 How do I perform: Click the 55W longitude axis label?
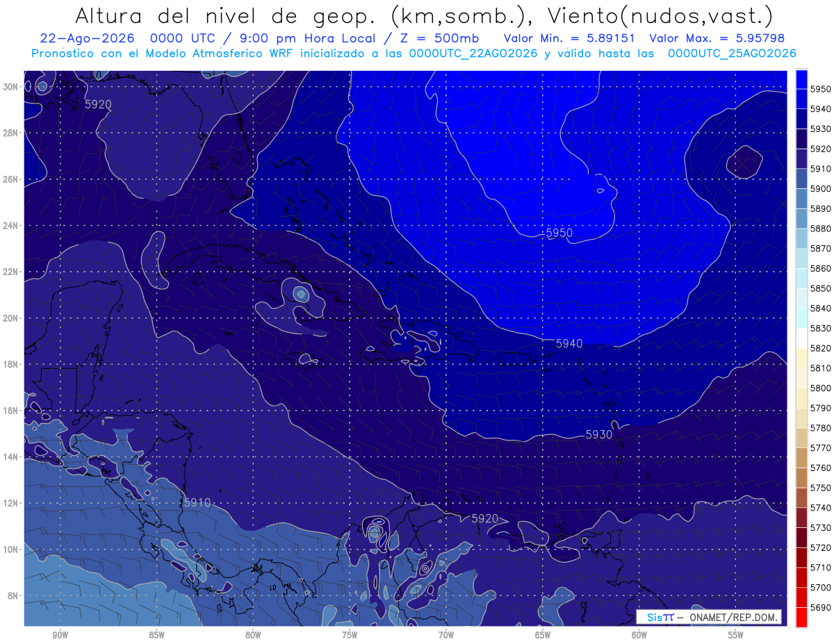[x=736, y=636]
